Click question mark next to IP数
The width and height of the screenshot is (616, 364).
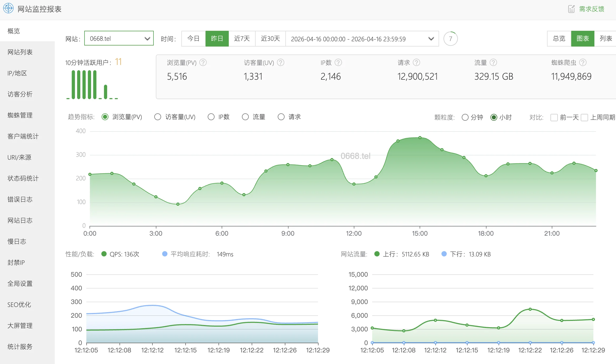click(338, 63)
